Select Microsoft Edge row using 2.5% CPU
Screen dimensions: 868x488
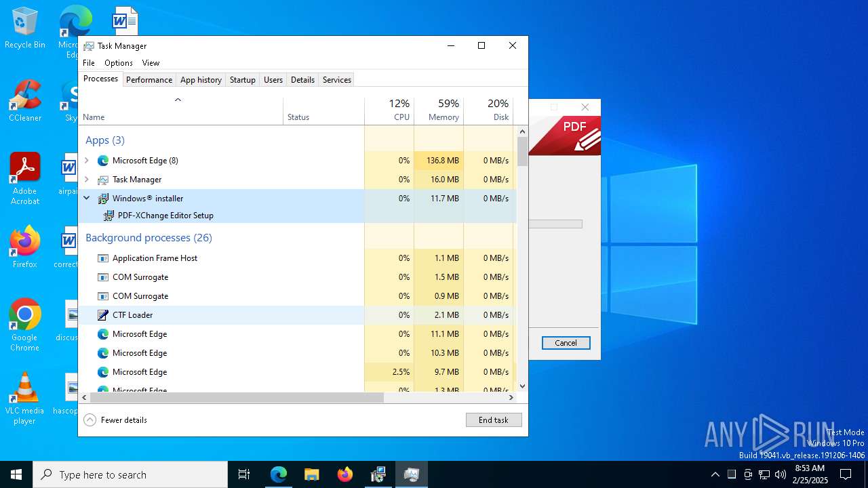(x=297, y=372)
